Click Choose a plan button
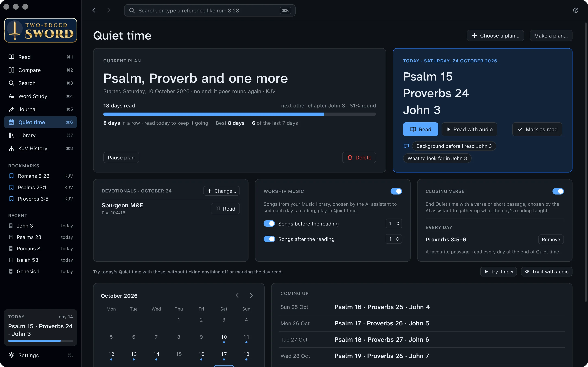 click(495, 36)
